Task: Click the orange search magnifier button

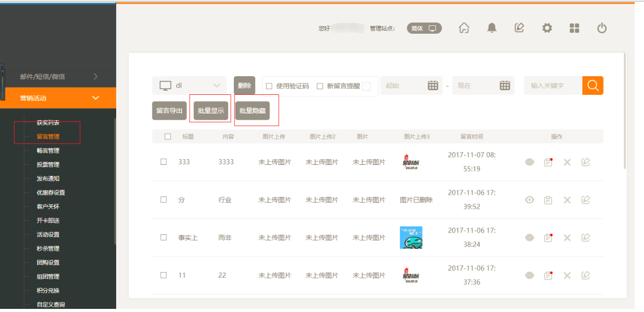Action: point(593,86)
